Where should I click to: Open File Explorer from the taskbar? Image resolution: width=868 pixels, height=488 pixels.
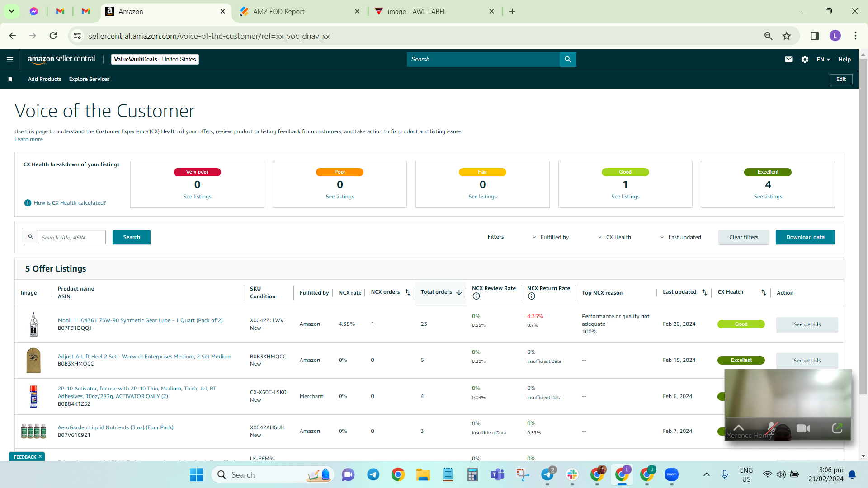(423, 474)
